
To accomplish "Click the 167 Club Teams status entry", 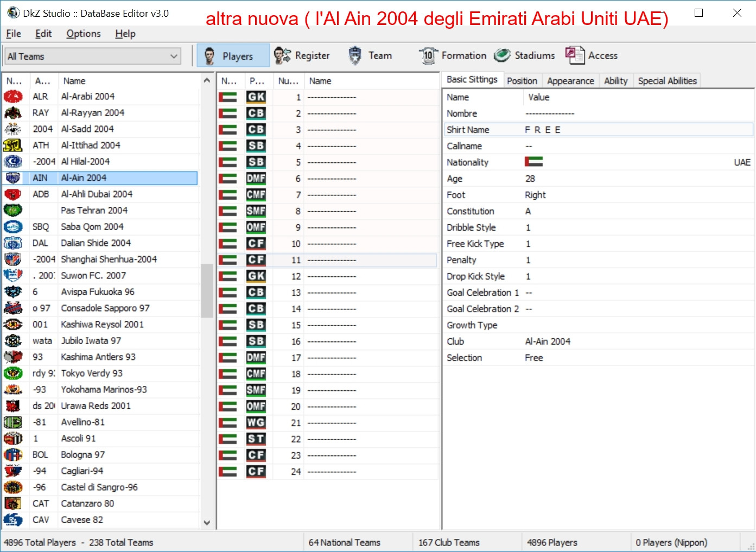I will click(x=449, y=542).
